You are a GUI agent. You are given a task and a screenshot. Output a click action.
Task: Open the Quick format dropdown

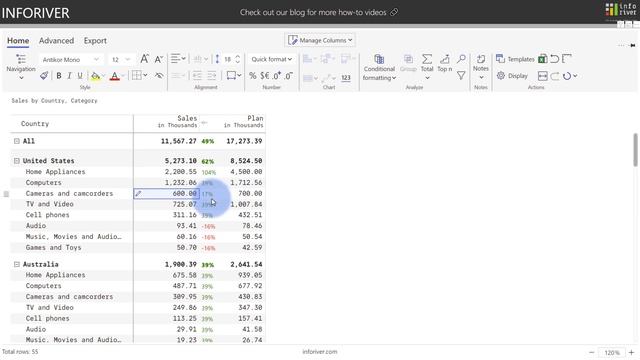click(x=271, y=59)
